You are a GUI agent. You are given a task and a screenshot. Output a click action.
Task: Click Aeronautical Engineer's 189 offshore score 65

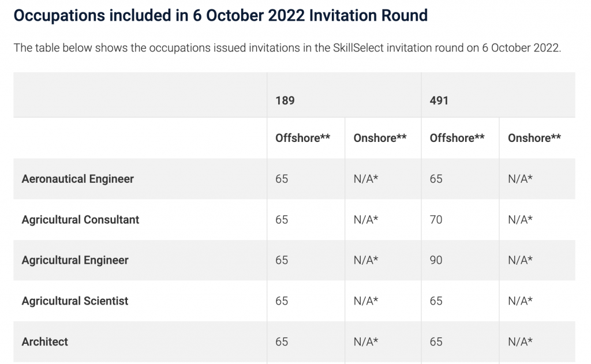[282, 179]
